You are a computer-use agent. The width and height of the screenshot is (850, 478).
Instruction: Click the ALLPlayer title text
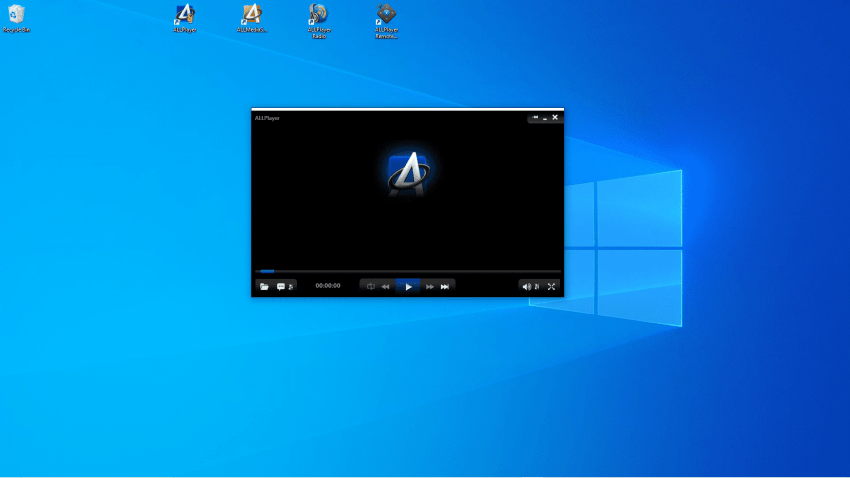tap(267, 118)
